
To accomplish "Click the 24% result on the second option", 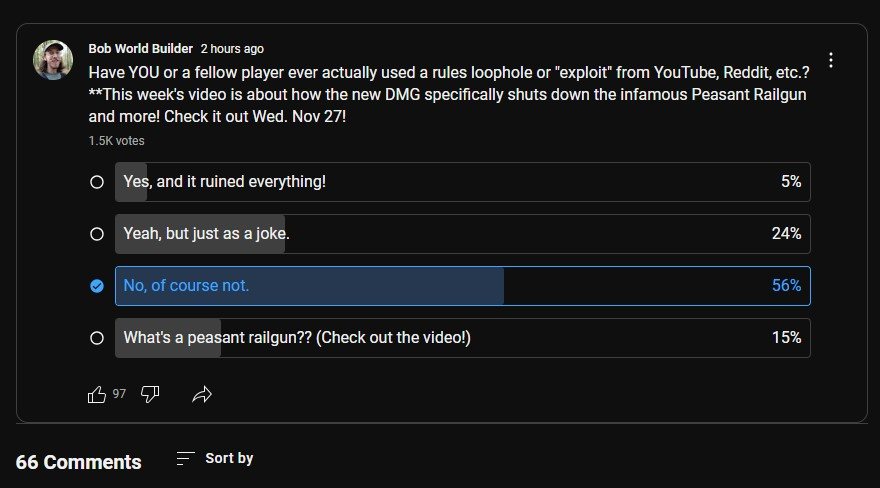I will tap(787, 234).
